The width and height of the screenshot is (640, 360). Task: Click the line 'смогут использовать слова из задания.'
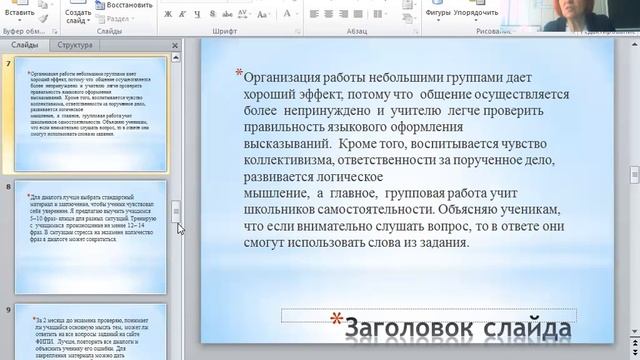[356, 242]
